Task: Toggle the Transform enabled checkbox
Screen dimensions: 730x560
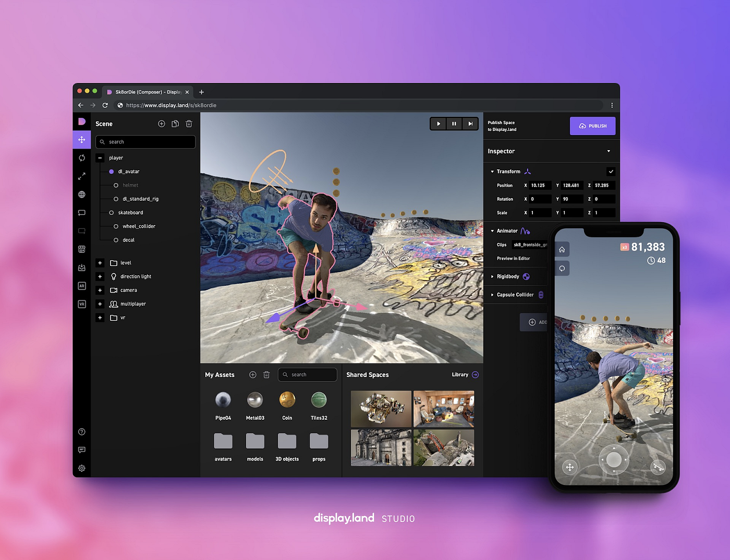Action: click(611, 172)
